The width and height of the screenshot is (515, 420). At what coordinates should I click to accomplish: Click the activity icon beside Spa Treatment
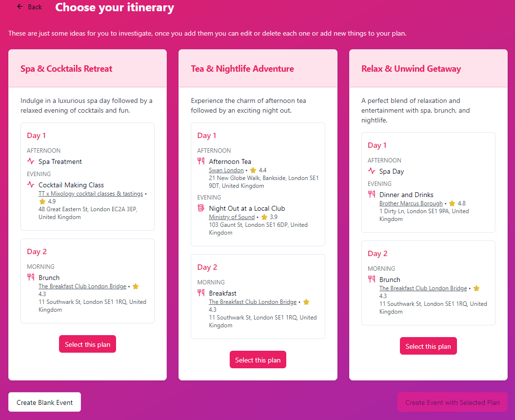pos(31,161)
